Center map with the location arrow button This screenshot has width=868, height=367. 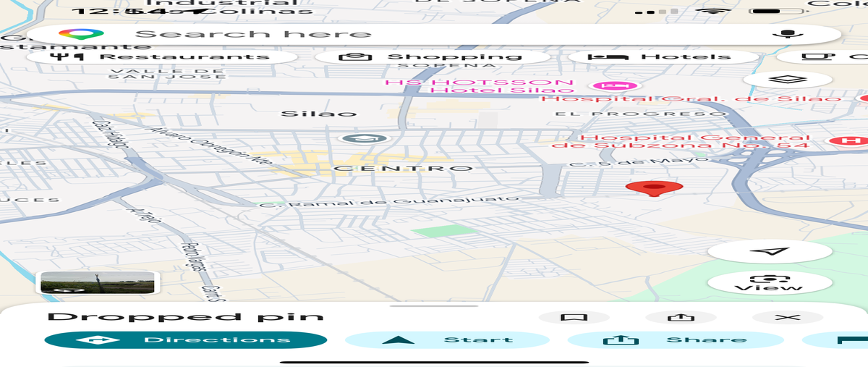tap(770, 251)
